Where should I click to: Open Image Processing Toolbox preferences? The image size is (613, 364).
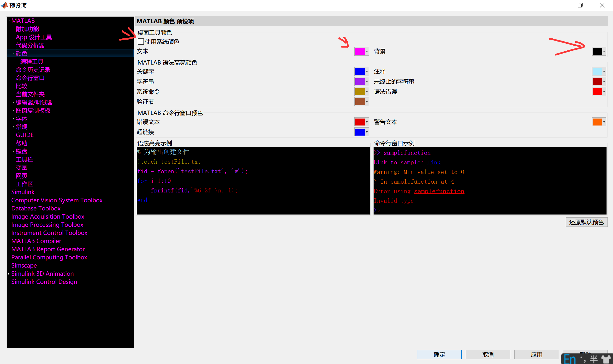point(47,225)
